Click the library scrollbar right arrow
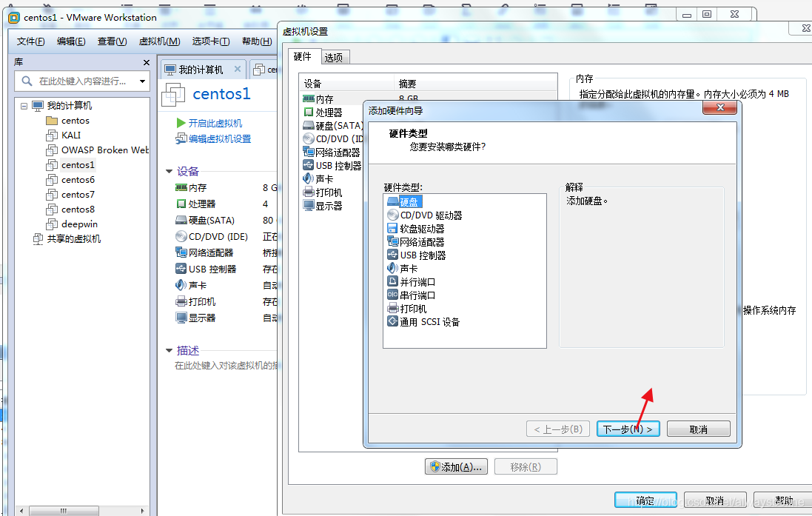Viewport: 812px width, 516px height. (142, 511)
